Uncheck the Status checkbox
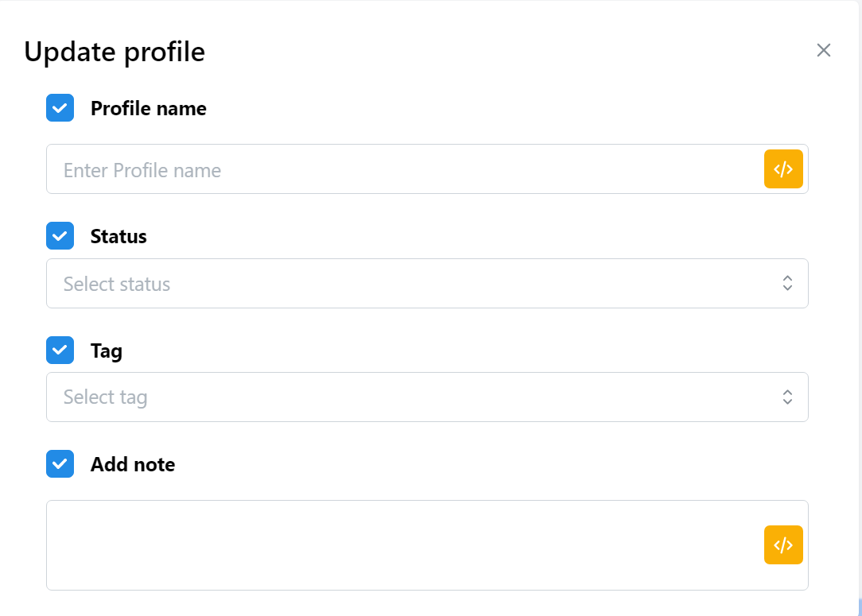Screen dimensions: 862x616 (x=60, y=236)
